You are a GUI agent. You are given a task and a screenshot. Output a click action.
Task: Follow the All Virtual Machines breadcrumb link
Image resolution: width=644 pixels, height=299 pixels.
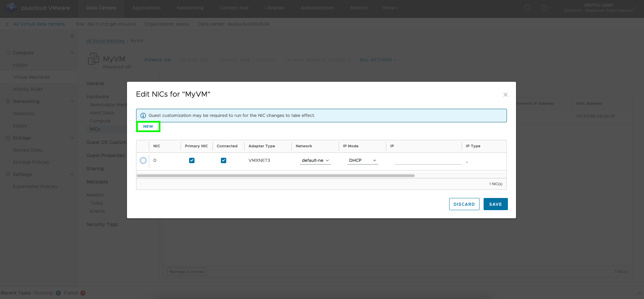pyautogui.click(x=106, y=41)
